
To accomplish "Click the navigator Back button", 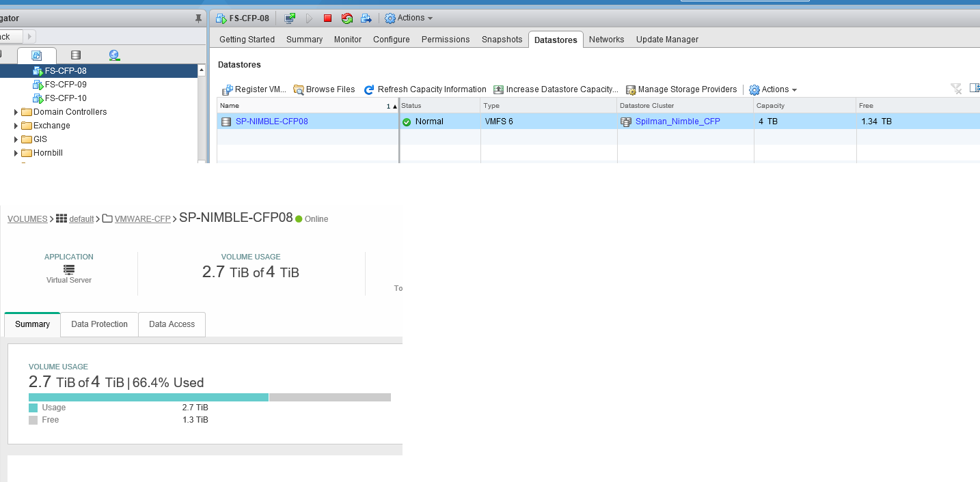I will [11, 36].
